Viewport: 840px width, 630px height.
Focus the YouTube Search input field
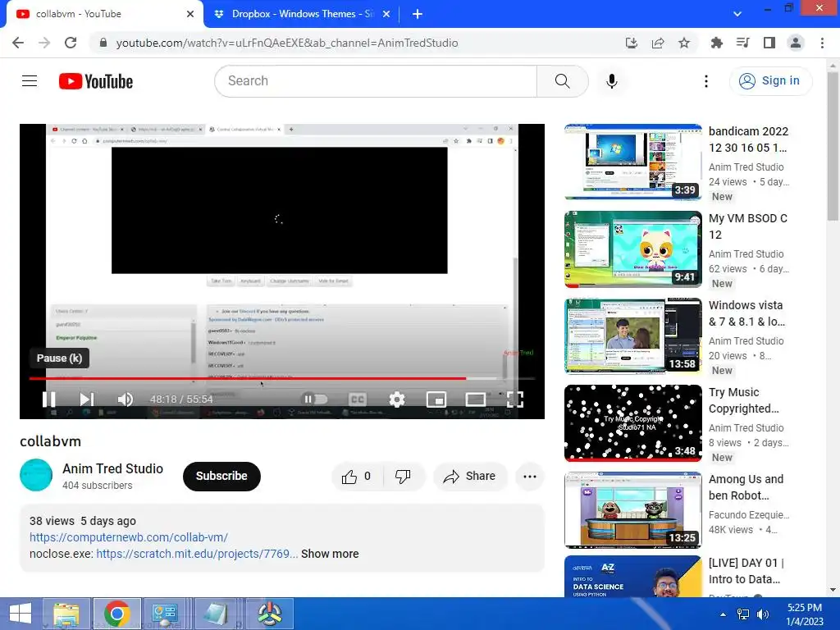coord(376,81)
